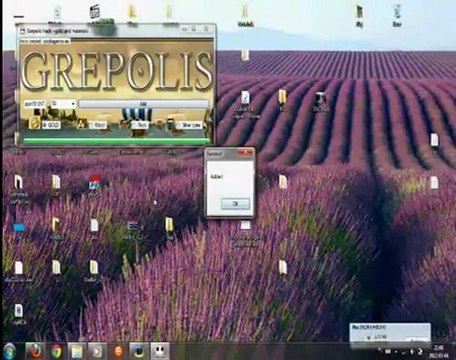Click the smiley face taskbar icon
The image size is (456, 360).
click(160, 351)
